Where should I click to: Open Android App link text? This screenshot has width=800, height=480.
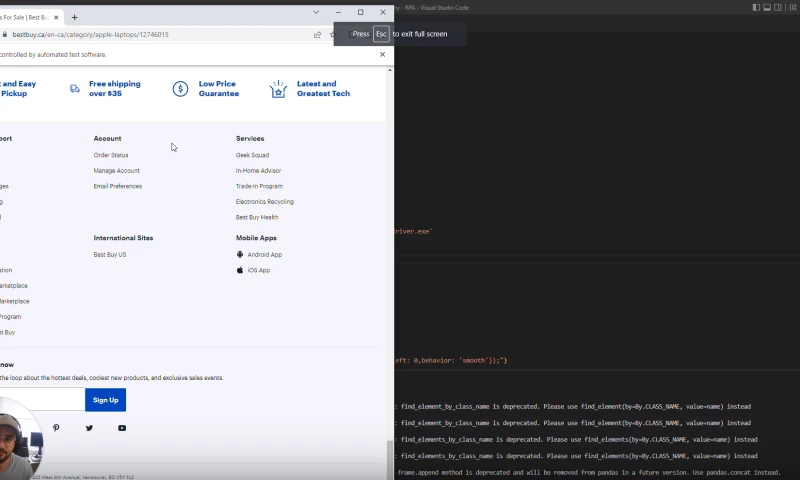pos(265,255)
